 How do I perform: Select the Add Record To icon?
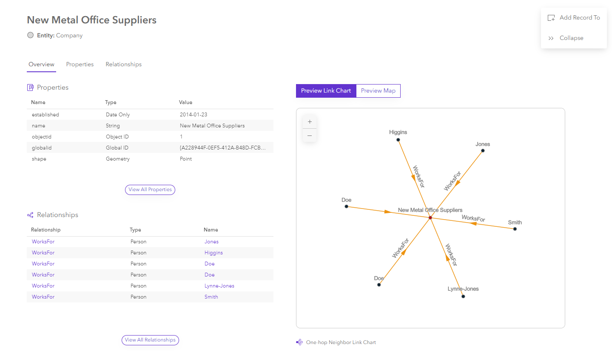(x=551, y=17)
